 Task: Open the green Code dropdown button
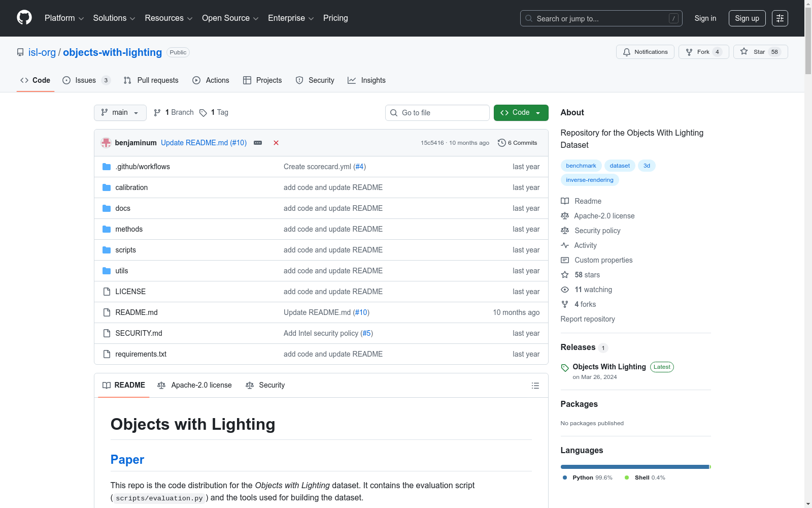[x=521, y=113]
